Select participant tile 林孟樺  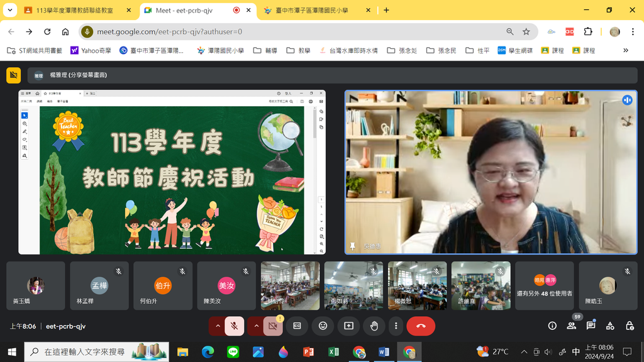pyautogui.click(x=99, y=286)
